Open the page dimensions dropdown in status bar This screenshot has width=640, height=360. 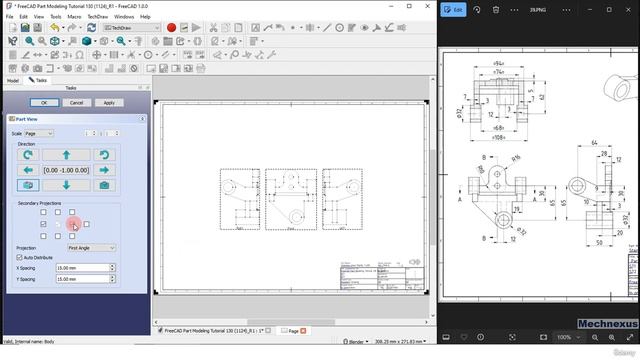point(400,341)
